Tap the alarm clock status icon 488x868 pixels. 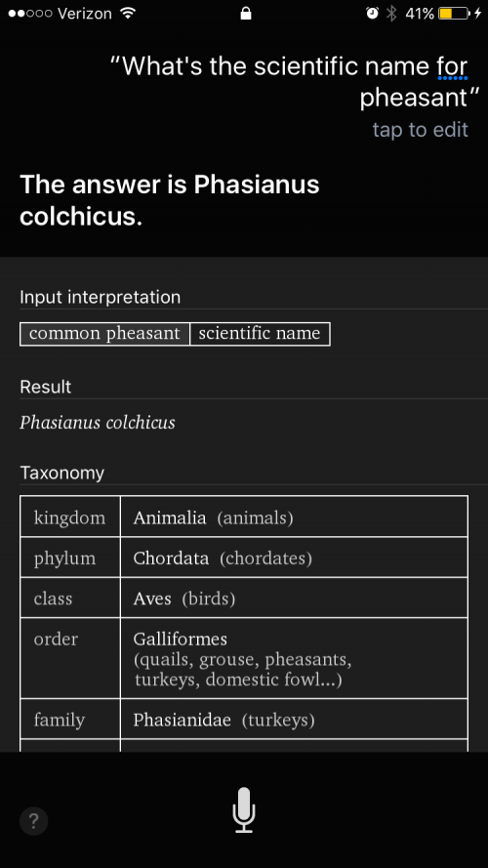(373, 14)
